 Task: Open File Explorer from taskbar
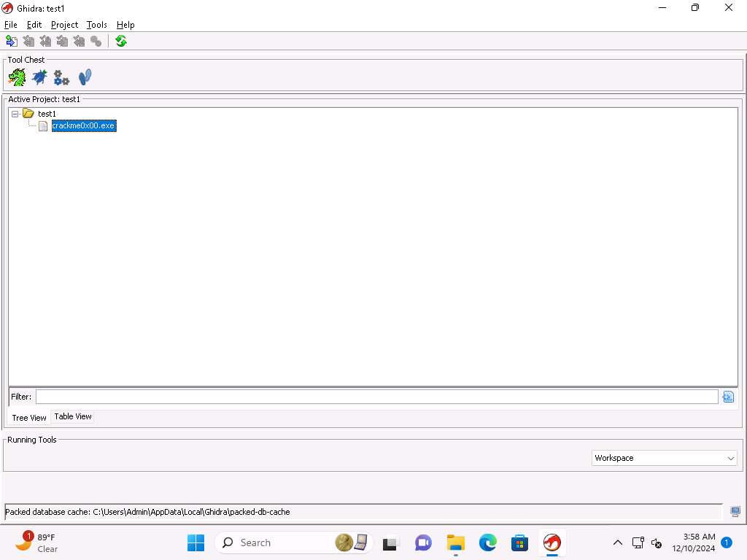coord(456,542)
